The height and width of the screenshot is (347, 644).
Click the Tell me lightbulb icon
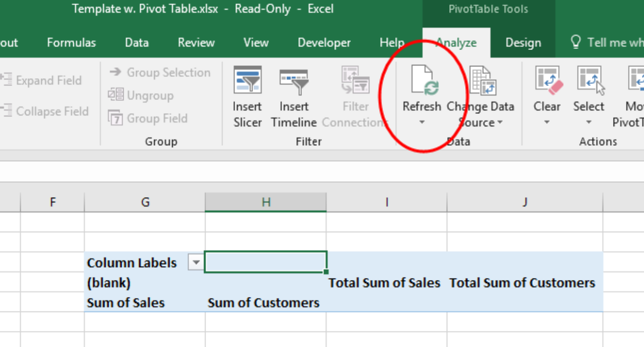[577, 42]
